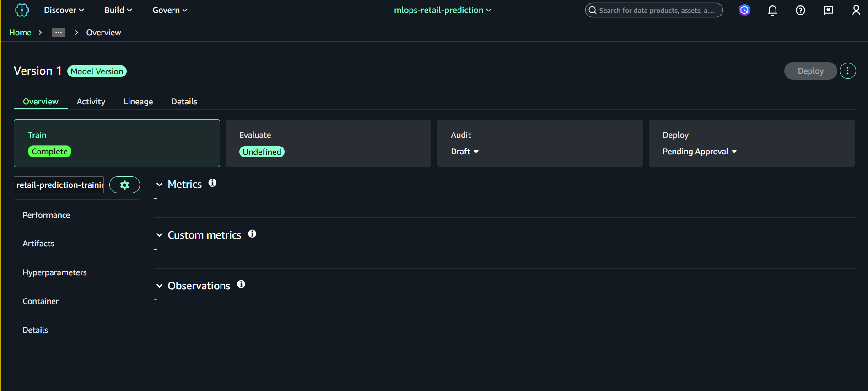Show info tooltip for Metrics
Viewport: 868px width, 391px height.
pos(212,183)
